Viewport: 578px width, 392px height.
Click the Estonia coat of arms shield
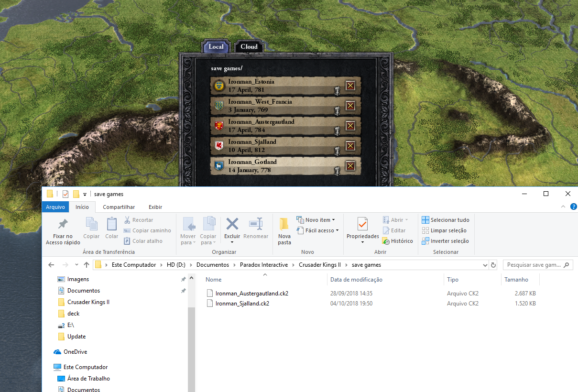point(219,86)
